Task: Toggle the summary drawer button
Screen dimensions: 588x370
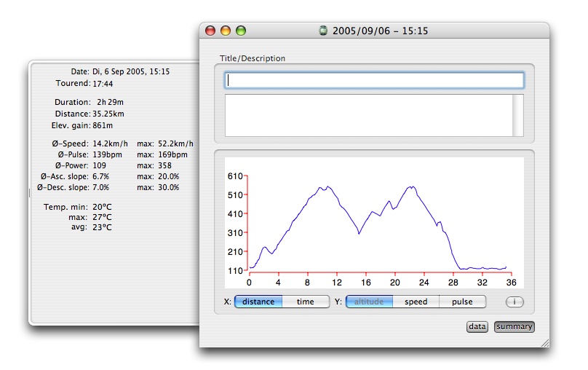Action: pyautogui.click(x=514, y=327)
